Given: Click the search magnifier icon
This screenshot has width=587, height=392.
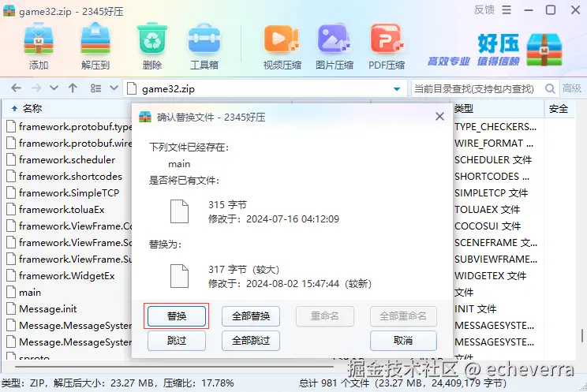Looking at the screenshot, I should (x=550, y=89).
